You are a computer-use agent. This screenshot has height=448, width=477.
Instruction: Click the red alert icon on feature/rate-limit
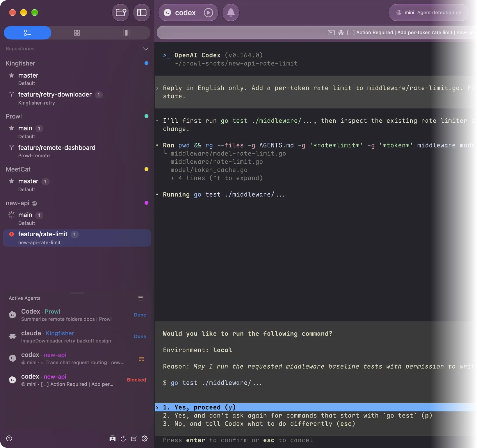pos(12,234)
